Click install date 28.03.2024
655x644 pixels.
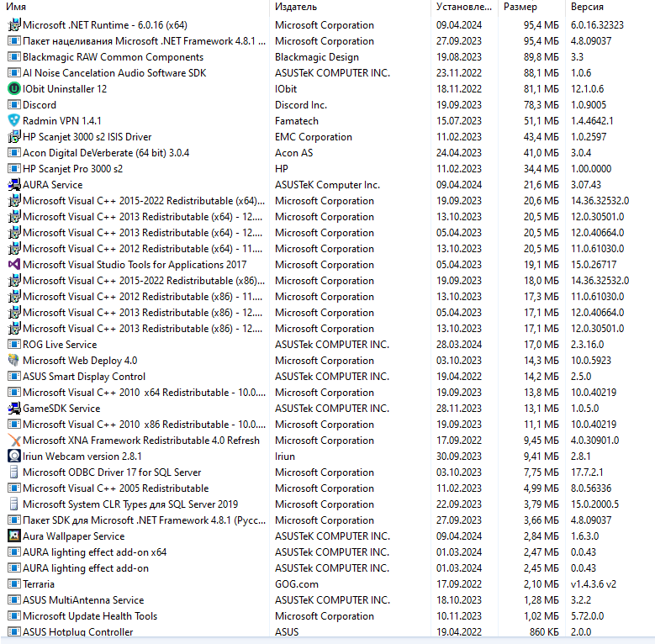click(458, 344)
